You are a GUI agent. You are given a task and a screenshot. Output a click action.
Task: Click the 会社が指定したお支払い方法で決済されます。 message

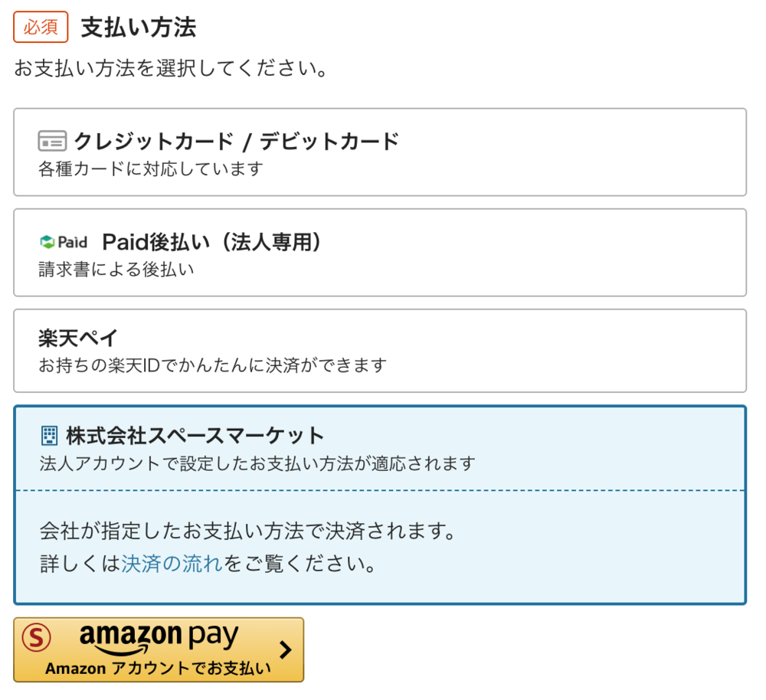(x=248, y=530)
